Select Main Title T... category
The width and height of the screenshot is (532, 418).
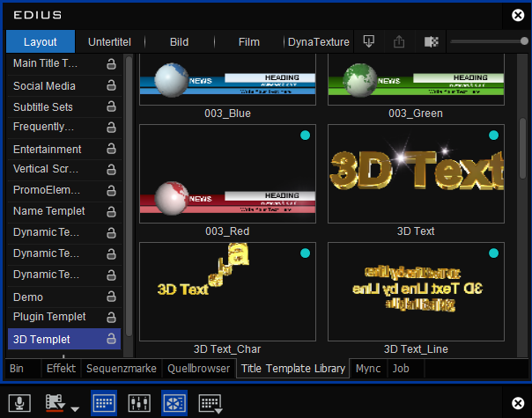pyautogui.click(x=64, y=63)
